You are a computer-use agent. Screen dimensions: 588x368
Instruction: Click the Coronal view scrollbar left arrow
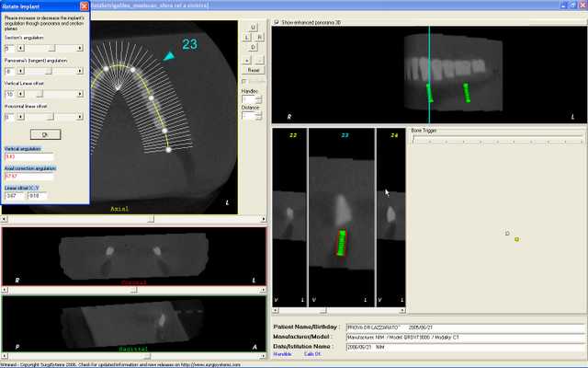5,290
